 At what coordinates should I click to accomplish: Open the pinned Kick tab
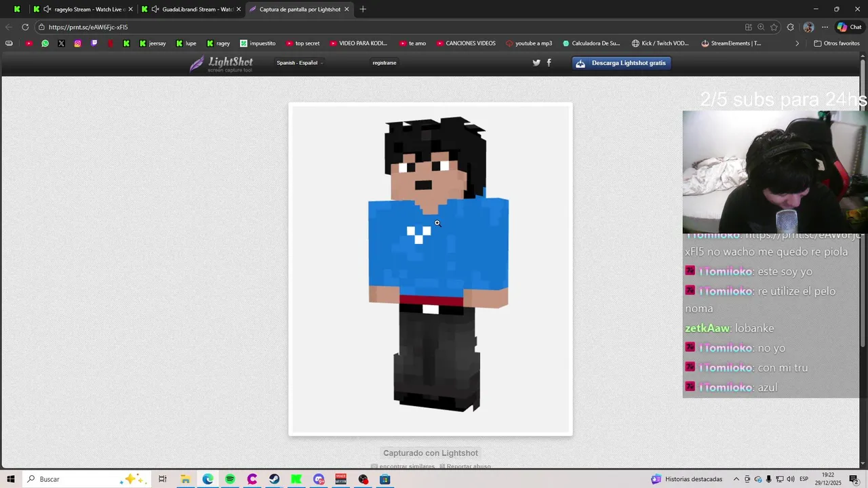pos(17,9)
